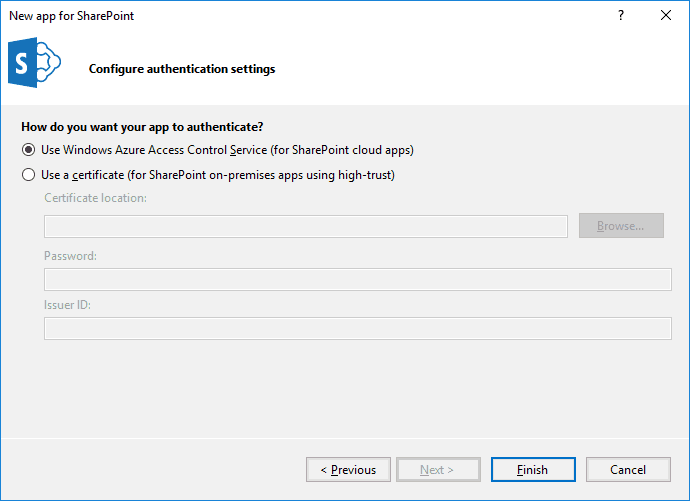Click the help question mark button
The image size is (690, 501).
pyautogui.click(x=620, y=16)
